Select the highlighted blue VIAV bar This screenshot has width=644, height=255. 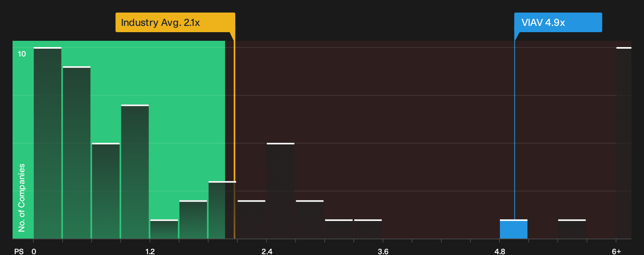click(514, 229)
